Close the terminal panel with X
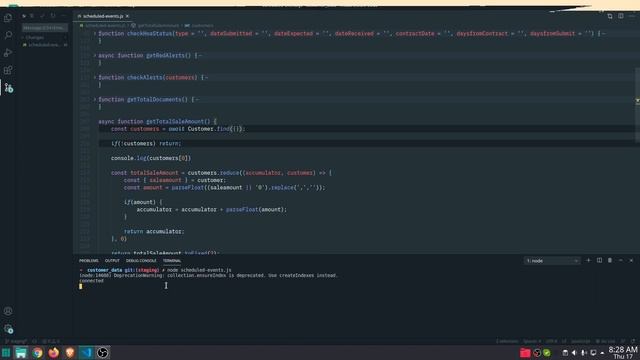Image resolution: width=640 pixels, height=360 pixels. 631,260
